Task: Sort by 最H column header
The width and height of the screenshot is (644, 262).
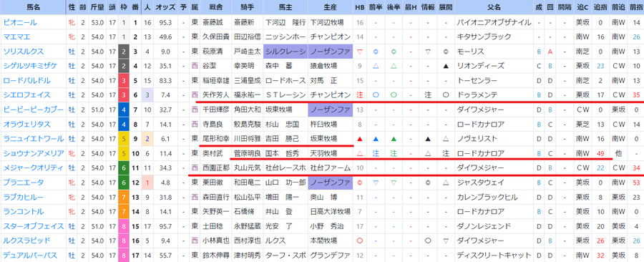Action: [411, 7]
